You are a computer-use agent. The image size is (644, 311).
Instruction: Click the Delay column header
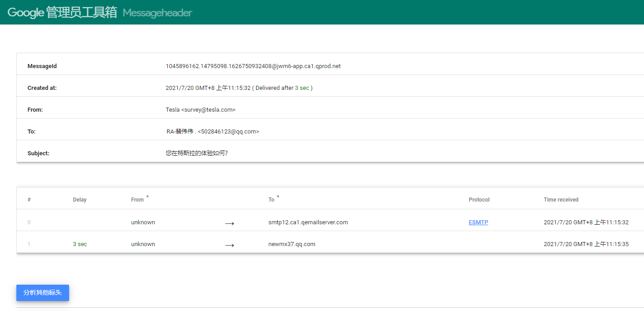80,199
